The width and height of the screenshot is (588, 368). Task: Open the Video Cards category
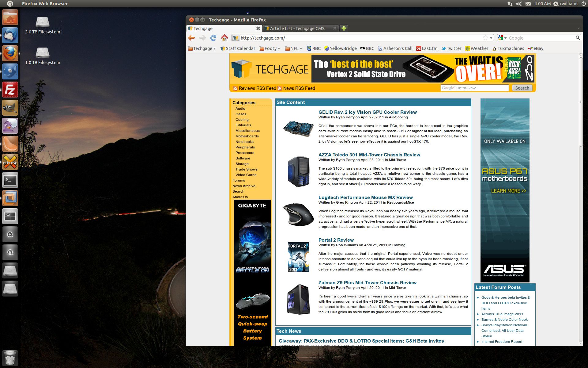click(246, 175)
